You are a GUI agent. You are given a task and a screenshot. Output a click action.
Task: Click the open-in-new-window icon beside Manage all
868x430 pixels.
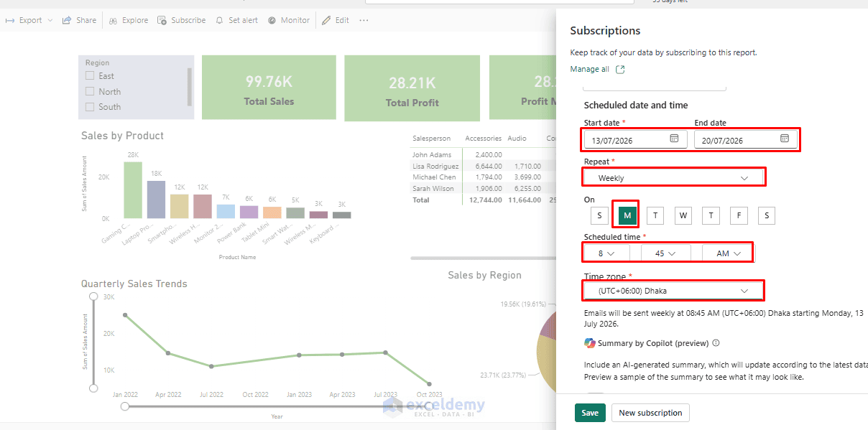click(620, 69)
